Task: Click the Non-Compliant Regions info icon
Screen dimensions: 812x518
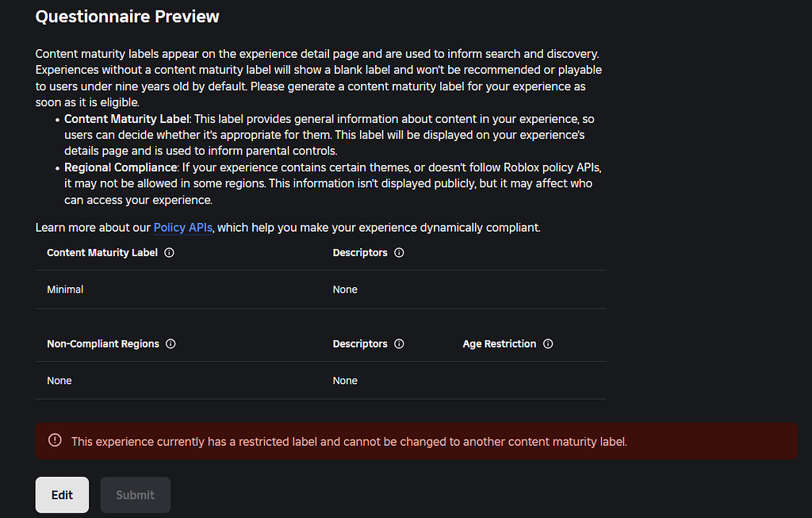Action: 170,343
